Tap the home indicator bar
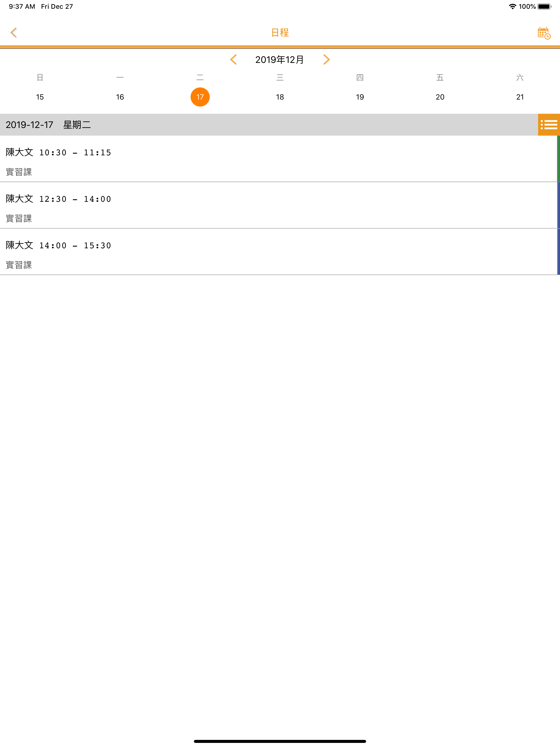This screenshot has height=747, width=560. 280,741
